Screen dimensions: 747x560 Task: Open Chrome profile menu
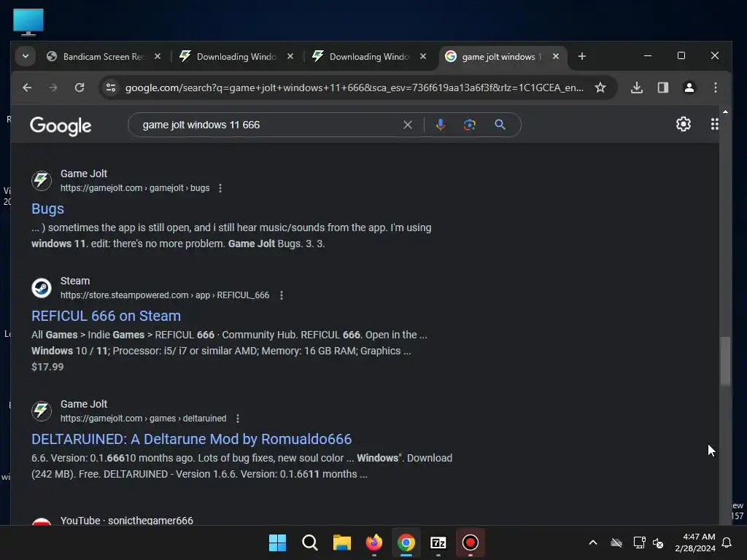(x=689, y=87)
